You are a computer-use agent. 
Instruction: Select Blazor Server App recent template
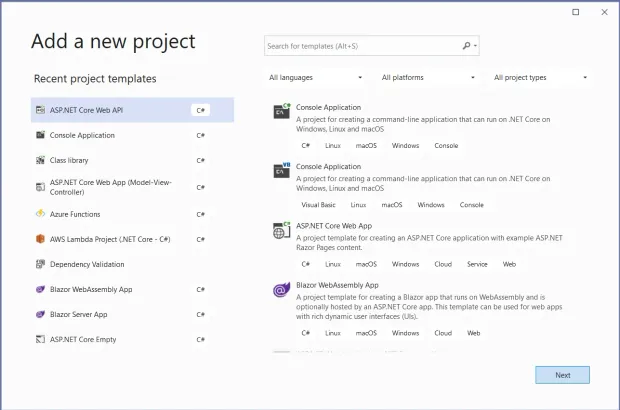pos(132,314)
